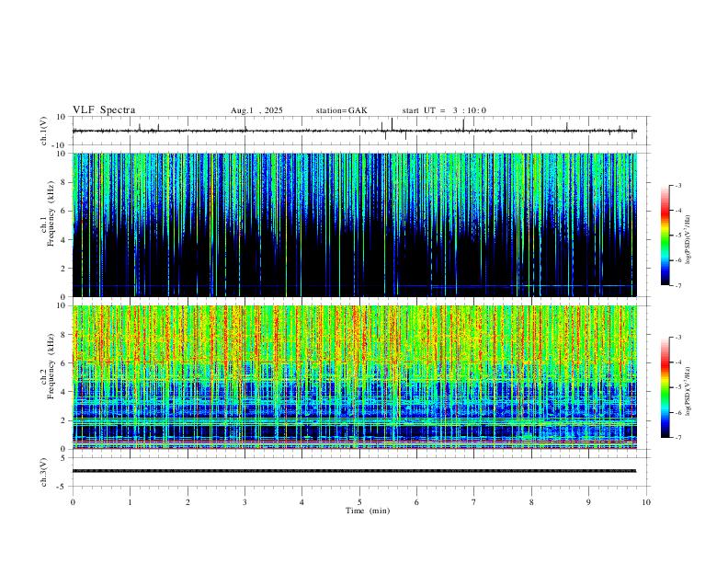The width and height of the screenshot is (728, 563).
Task: Click the ch.1 colorbar "log(PSD)(V²/Hz)" label
Action: tap(688, 240)
